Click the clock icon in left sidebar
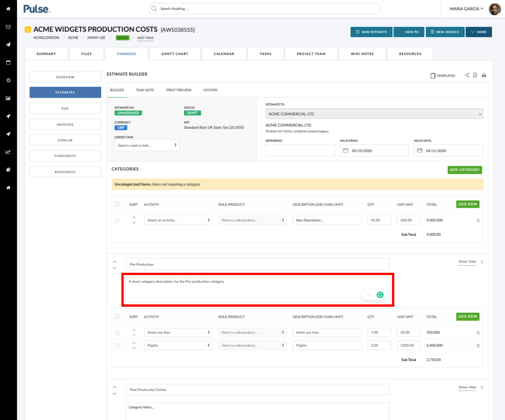 (8, 80)
